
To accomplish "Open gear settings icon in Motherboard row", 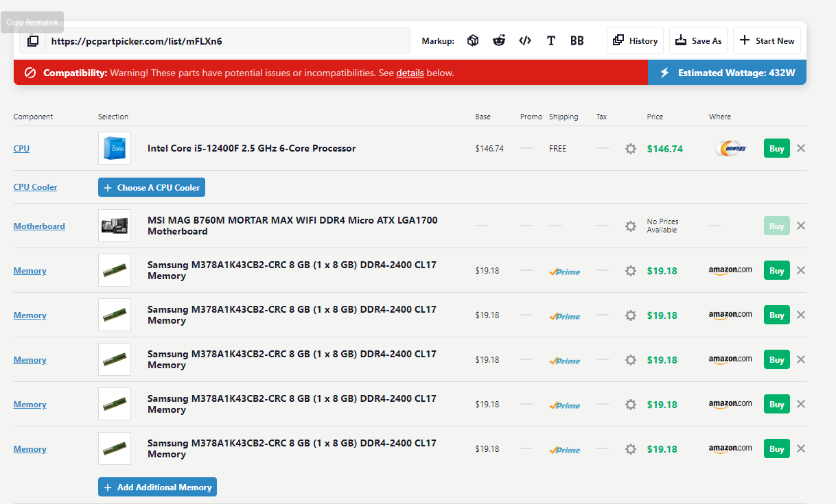I will click(631, 226).
